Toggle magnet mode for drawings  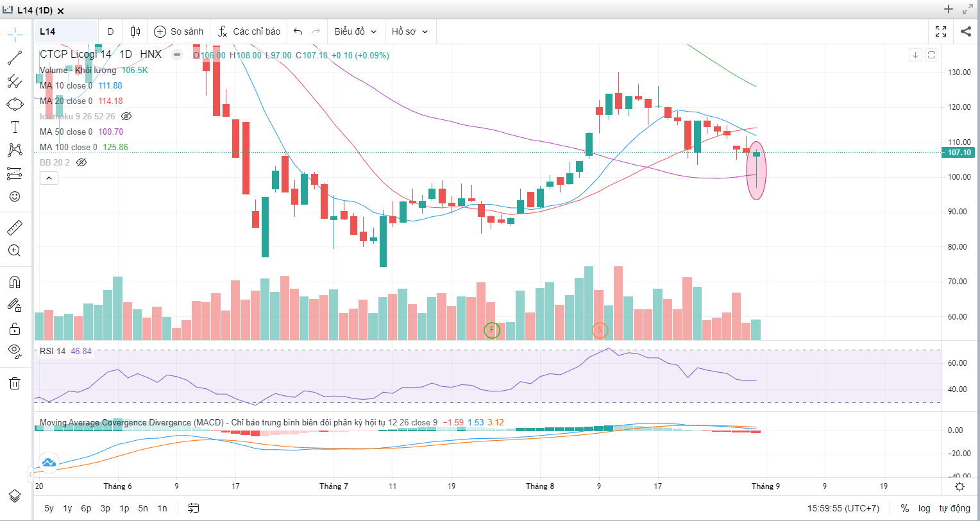pyautogui.click(x=15, y=282)
